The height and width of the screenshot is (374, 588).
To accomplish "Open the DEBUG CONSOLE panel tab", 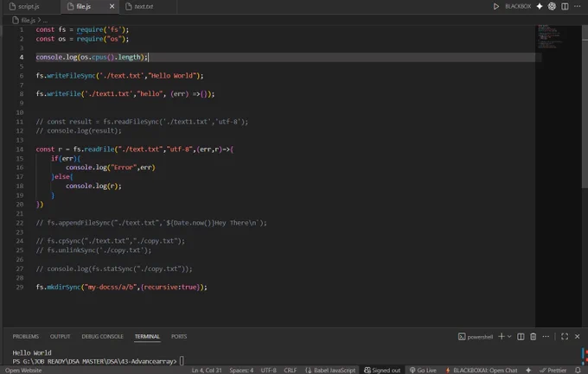I will point(102,337).
